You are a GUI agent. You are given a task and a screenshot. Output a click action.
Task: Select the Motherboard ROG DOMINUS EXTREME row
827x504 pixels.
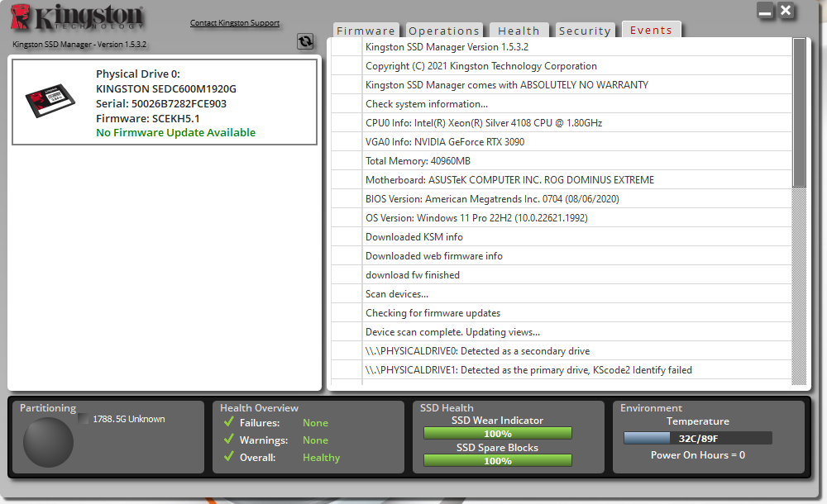562,180
